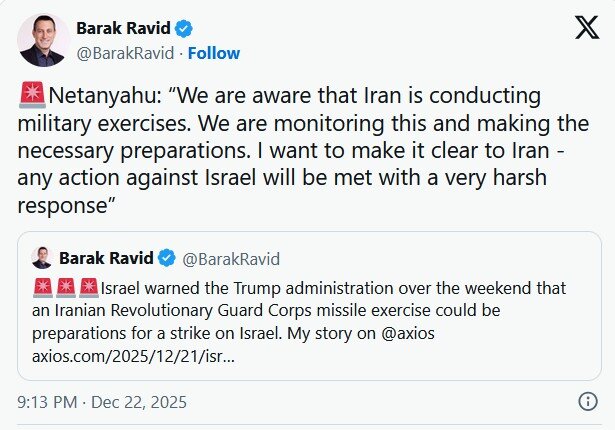Image resolution: width=615 pixels, height=430 pixels.
Task: Open the tweet info icon
Action: tap(589, 402)
